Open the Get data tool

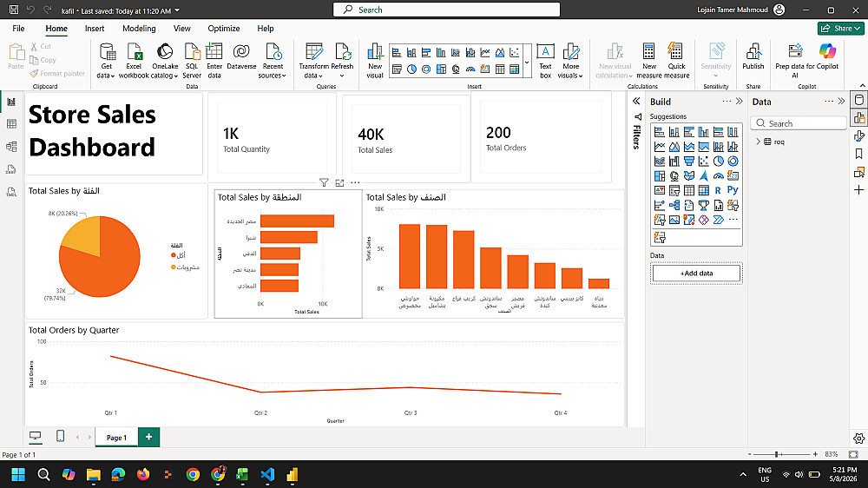(x=106, y=61)
